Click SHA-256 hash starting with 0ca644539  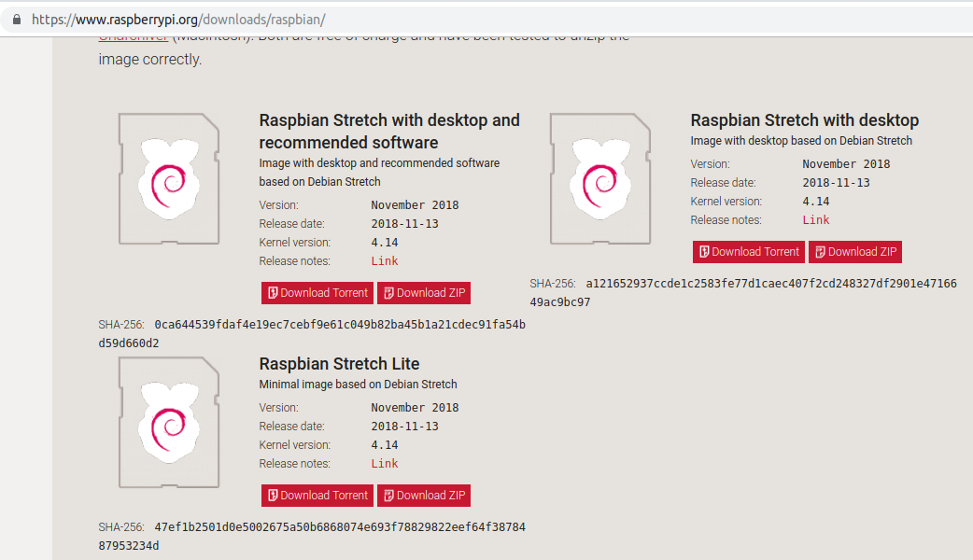click(312, 333)
